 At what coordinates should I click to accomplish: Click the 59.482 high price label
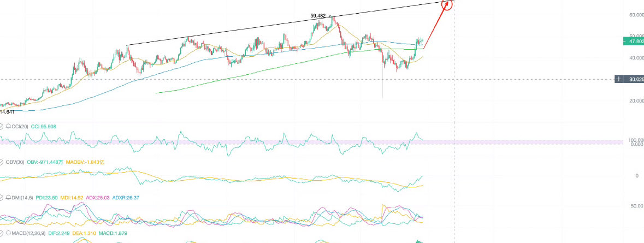click(x=318, y=16)
